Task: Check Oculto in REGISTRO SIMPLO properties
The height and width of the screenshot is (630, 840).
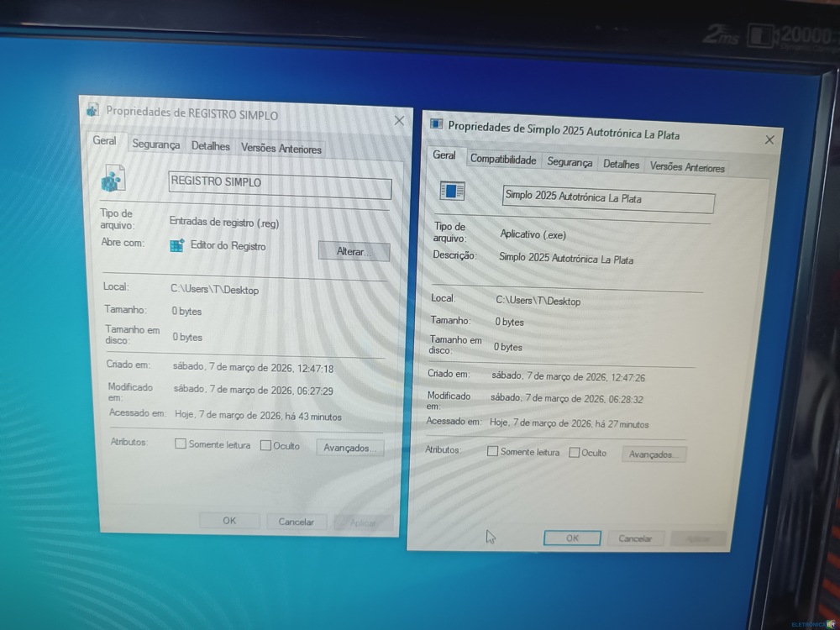Action: tap(265, 446)
